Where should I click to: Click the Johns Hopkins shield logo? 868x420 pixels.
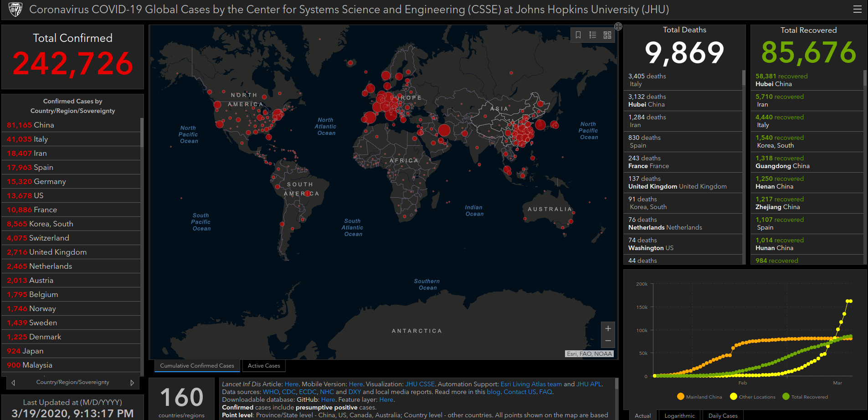click(x=15, y=9)
